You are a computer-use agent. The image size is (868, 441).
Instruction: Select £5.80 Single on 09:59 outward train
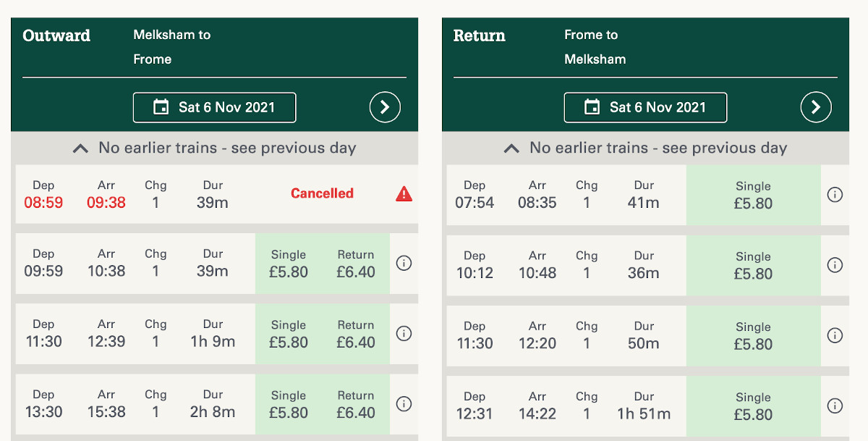pos(289,264)
